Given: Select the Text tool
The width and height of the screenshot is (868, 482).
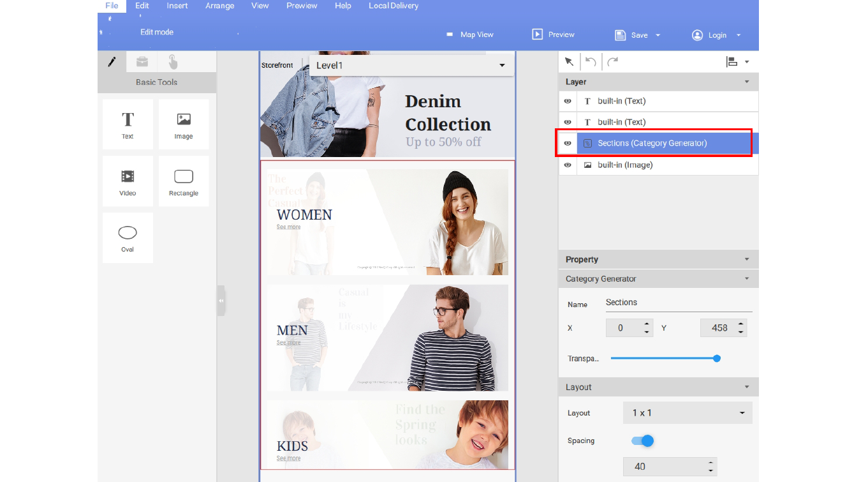Looking at the screenshot, I should click(x=128, y=124).
